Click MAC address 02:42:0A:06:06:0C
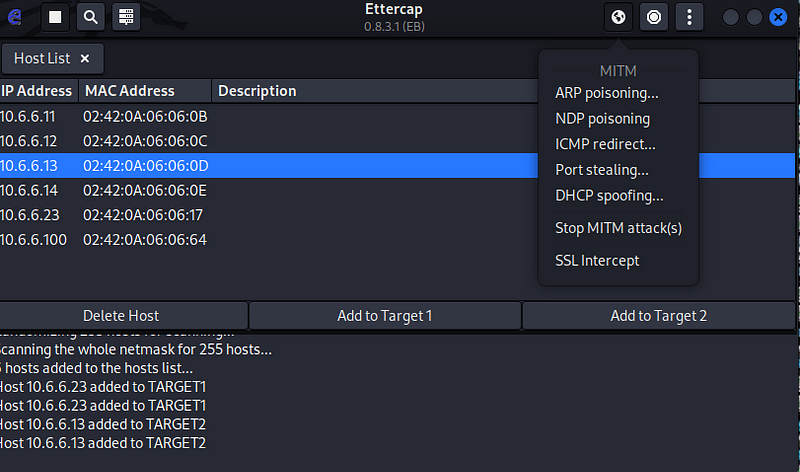800x472 pixels. coord(145,141)
